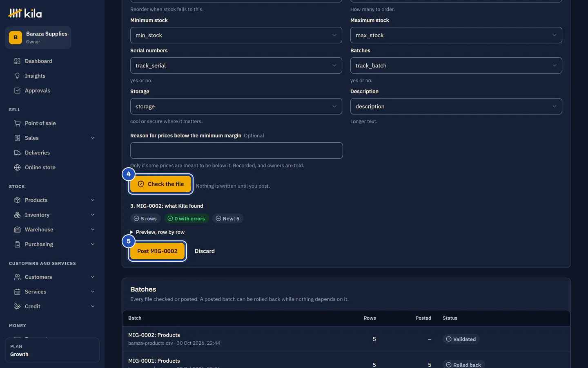Expand the Preview, row by row section
This screenshot has height=368, width=588.
click(x=157, y=232)
